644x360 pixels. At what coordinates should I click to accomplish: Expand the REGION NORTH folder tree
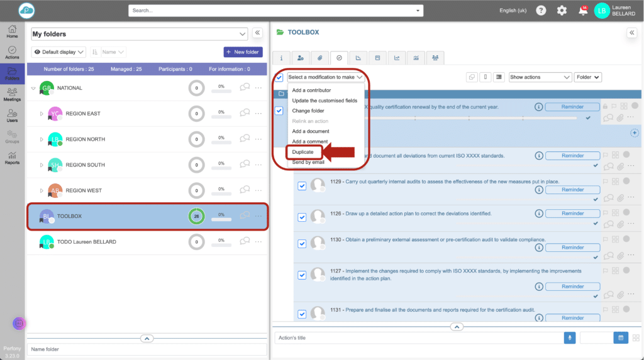click(42, 139)
